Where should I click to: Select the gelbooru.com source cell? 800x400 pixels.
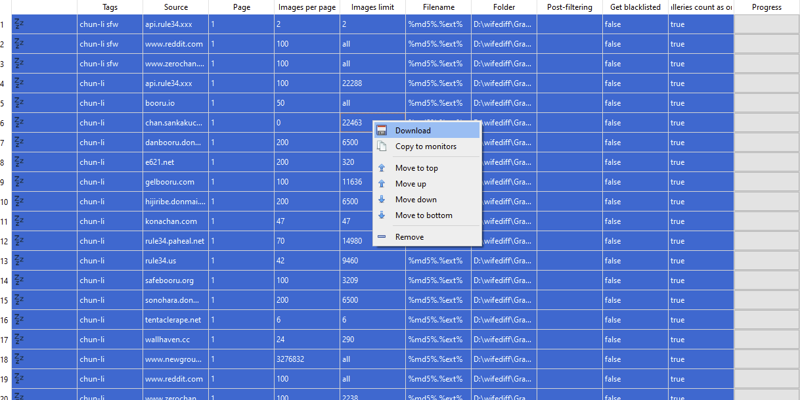[176, 182]
